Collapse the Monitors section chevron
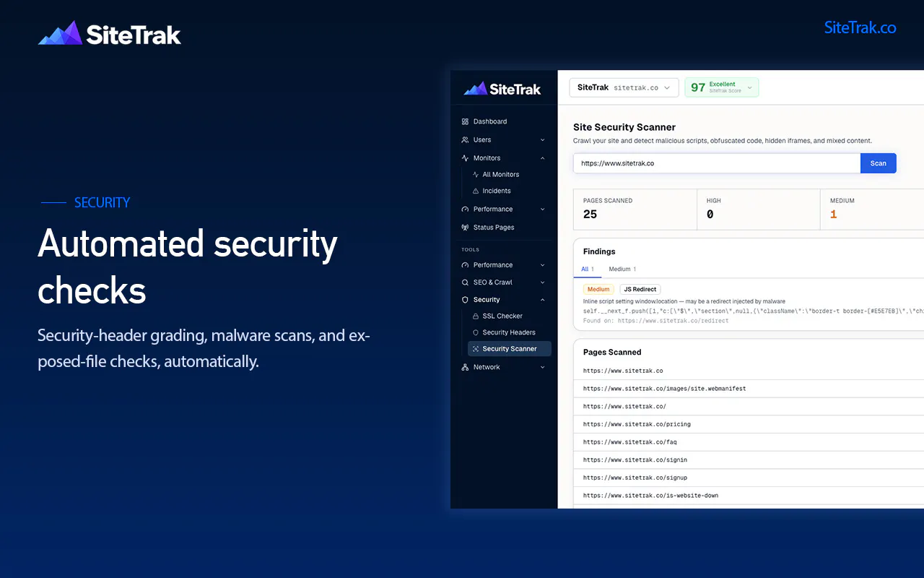924x578 pixels. coord(543,158)
